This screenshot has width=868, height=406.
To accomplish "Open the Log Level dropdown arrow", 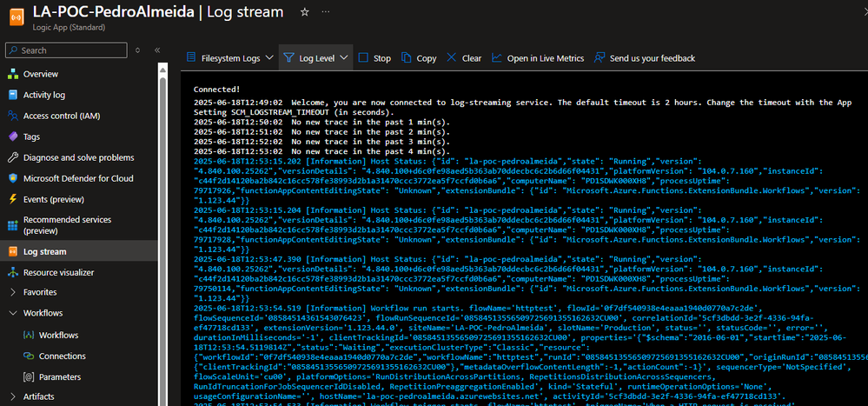I will [x=343, y=57].
